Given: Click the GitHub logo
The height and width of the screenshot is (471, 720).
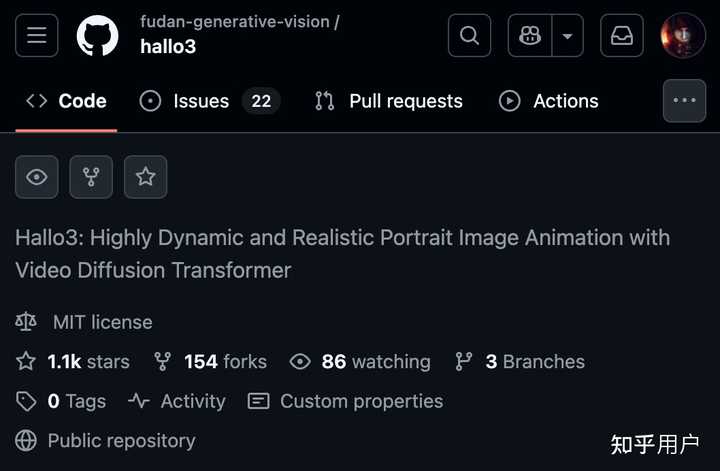Looking at the screenshot, I should (x=98, y=36).
